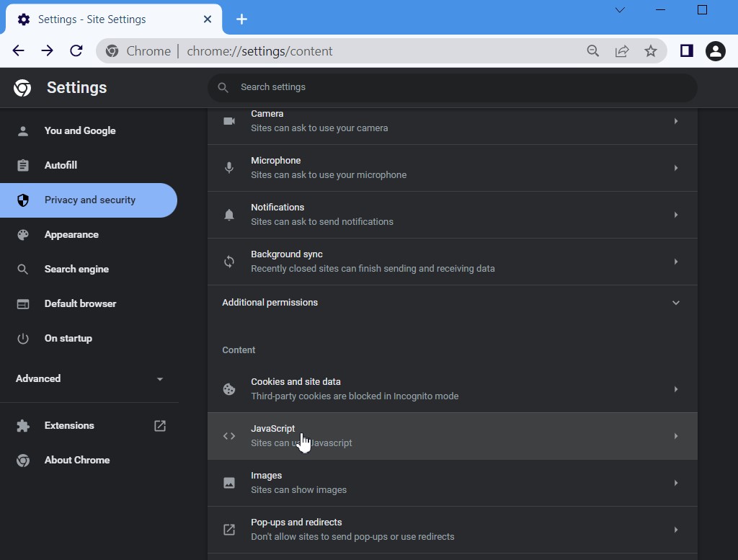Image resolution: width=738 pixels, height=560 pixels.
Task: Open Pop-ups and redirects via its arrow
Action: click(x=676, y=530)
